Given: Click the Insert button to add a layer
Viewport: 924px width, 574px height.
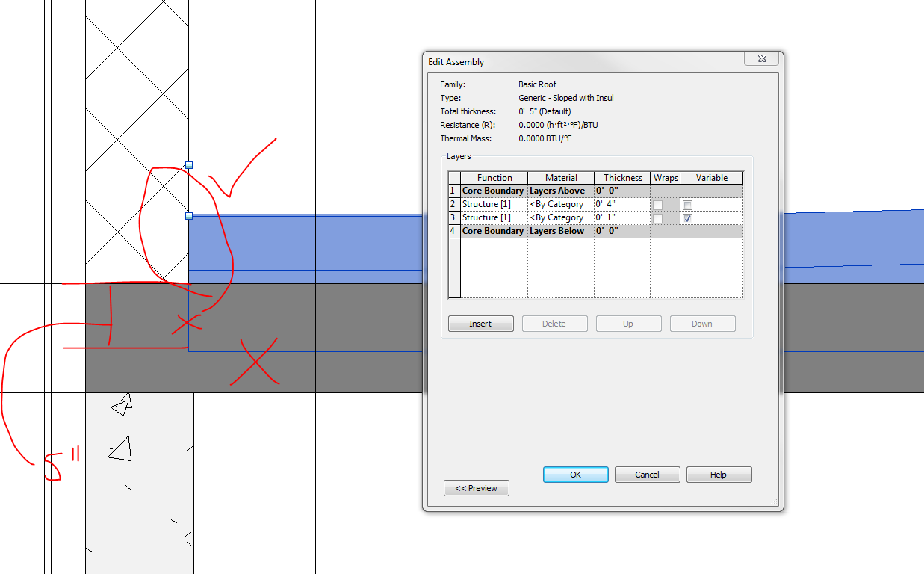Looking at the screenshot, I should click(480, 323).
